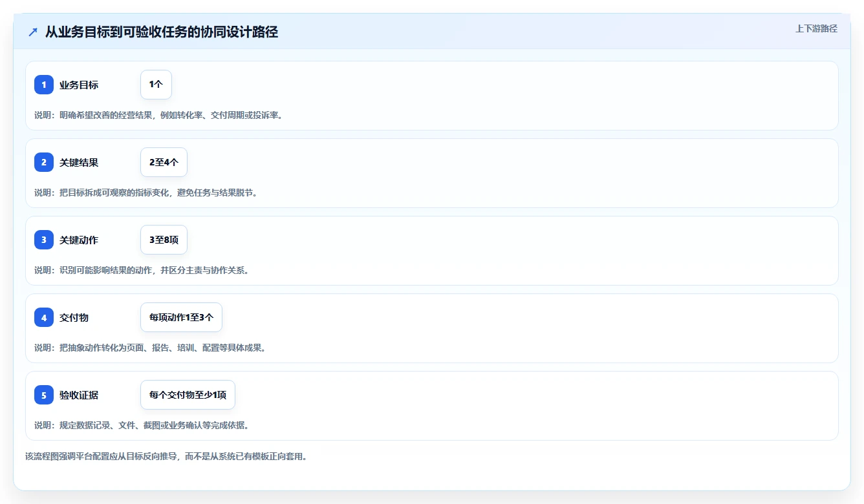The image size is (864, 504).
Task: Click the 关键结果 step title
Action: [79, 162]
